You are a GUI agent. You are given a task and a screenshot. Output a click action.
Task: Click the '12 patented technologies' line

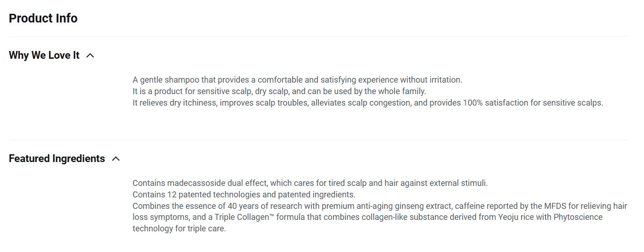244,194
